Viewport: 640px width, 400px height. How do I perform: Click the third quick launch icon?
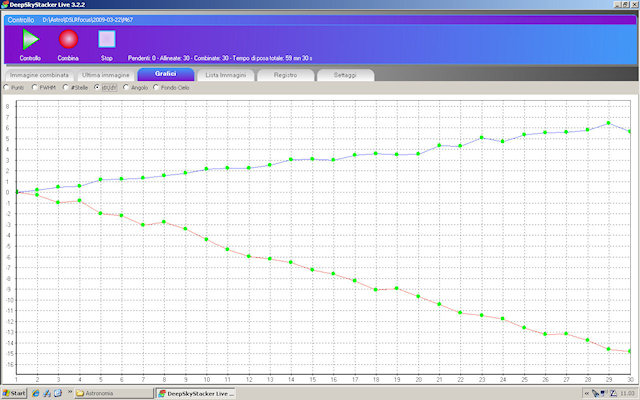point(58,393)
